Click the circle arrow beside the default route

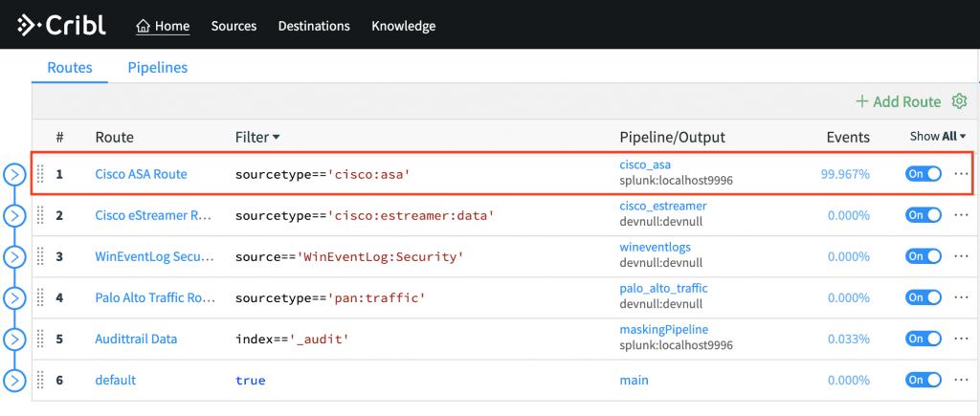tap(14, 381)
